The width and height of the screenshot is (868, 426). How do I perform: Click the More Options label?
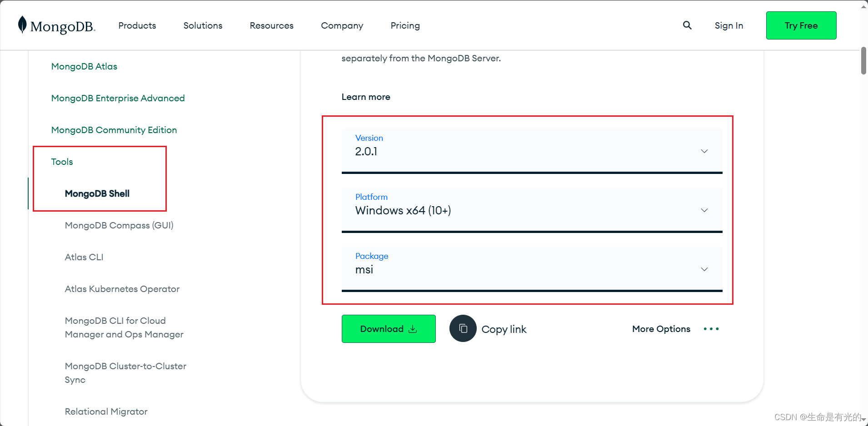pyautogui.click(x=661, y=329)
